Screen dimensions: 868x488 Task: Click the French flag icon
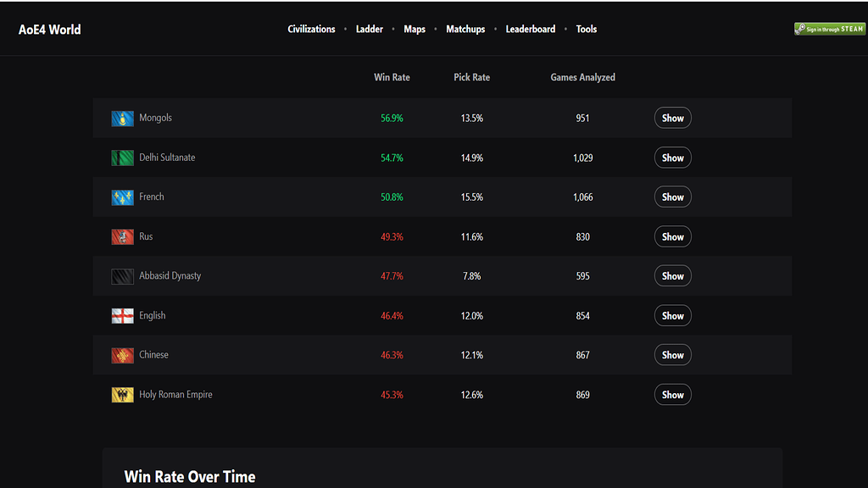(122, 197)
